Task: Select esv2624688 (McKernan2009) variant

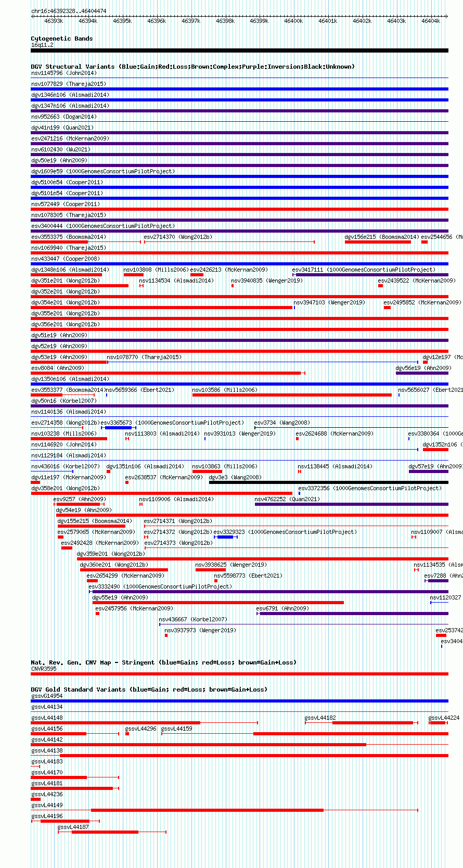Action: (335, 433)
